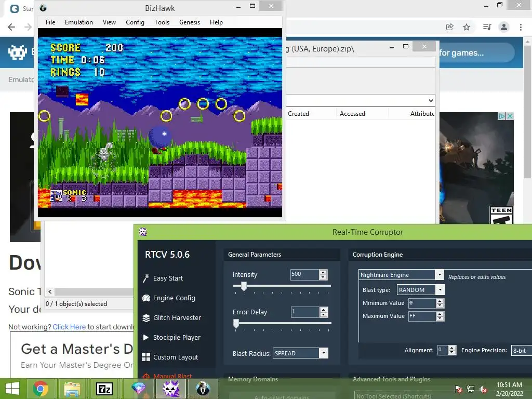Close the ad with the X icon

click(x=510, y=116)
